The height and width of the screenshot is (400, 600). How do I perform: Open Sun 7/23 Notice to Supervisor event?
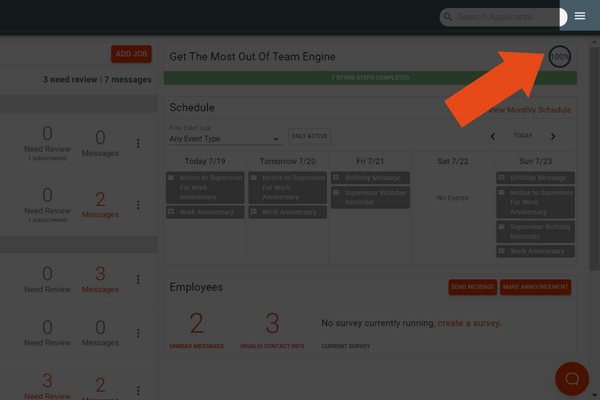pyautogui.click(x=536, y=202)
